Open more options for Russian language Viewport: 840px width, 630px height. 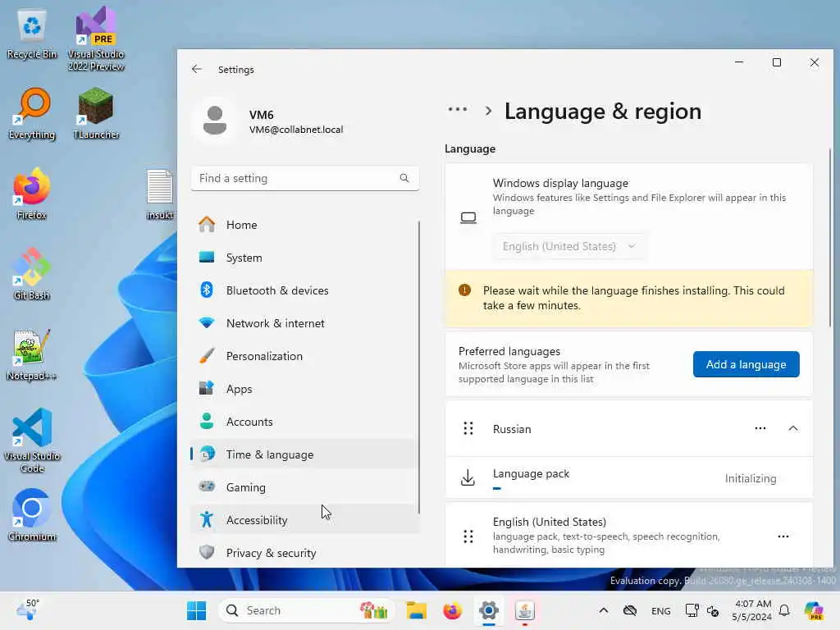[x=760, y=428]
